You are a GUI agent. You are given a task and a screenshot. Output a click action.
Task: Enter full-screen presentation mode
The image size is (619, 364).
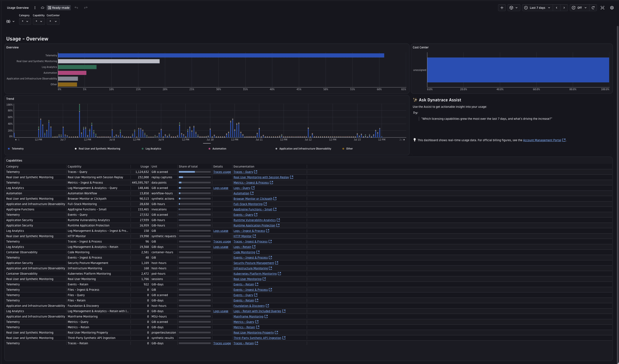click(x=602, y=8)
